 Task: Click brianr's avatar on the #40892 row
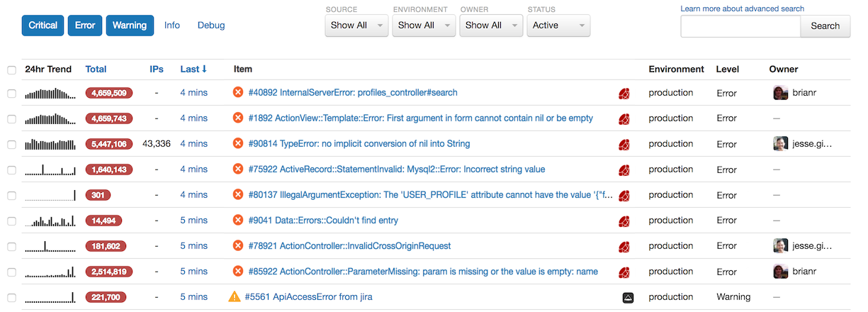780,93
